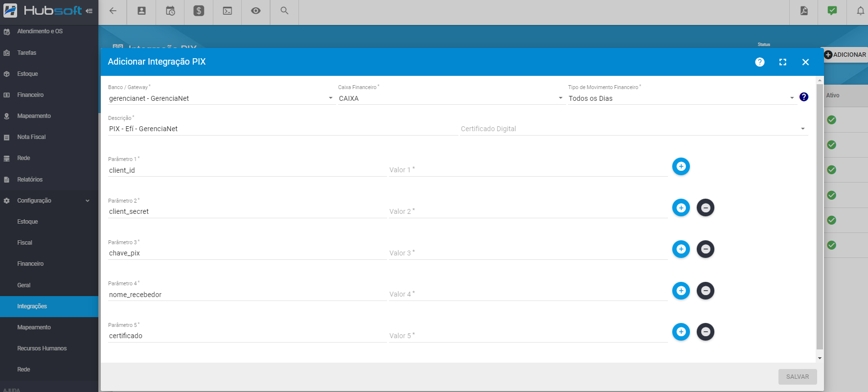Image resolution: width=868 pixels, height=392 pixels.
Task: Remove the nome_recebedor parameter row
Action: click(706, 291)
